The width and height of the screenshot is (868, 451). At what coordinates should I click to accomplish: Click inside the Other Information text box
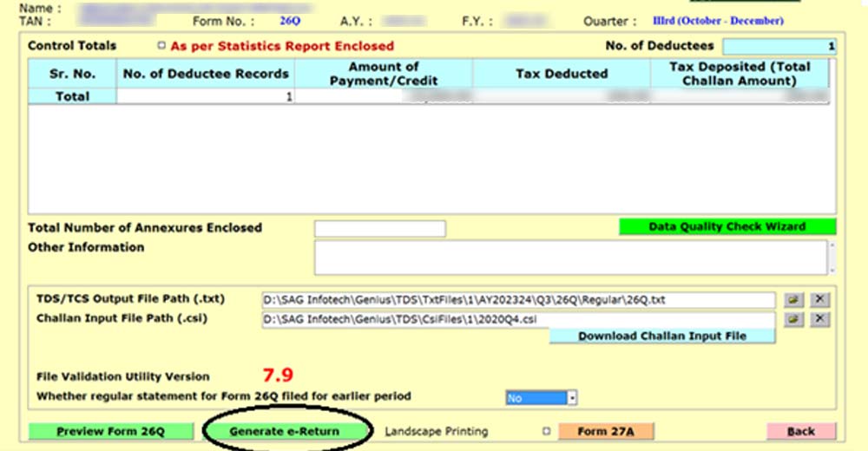[569, 258]
